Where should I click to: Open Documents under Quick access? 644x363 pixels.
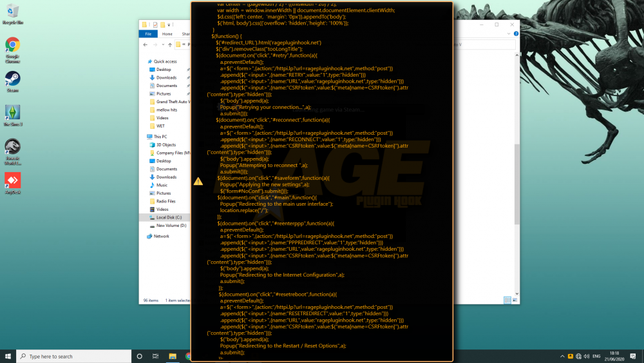(x=166, y=86)
